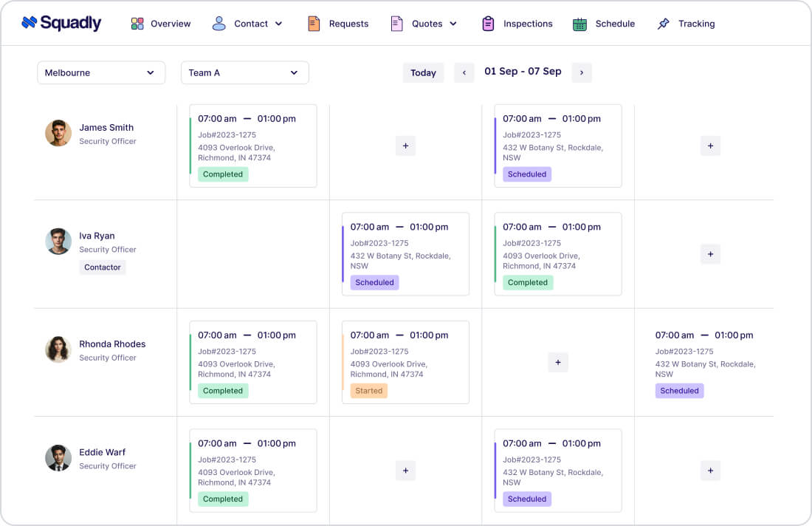Viewport: 812px width, 526px height.
Task: Click the Tracking pin icon
Action: tap(664, 24)
